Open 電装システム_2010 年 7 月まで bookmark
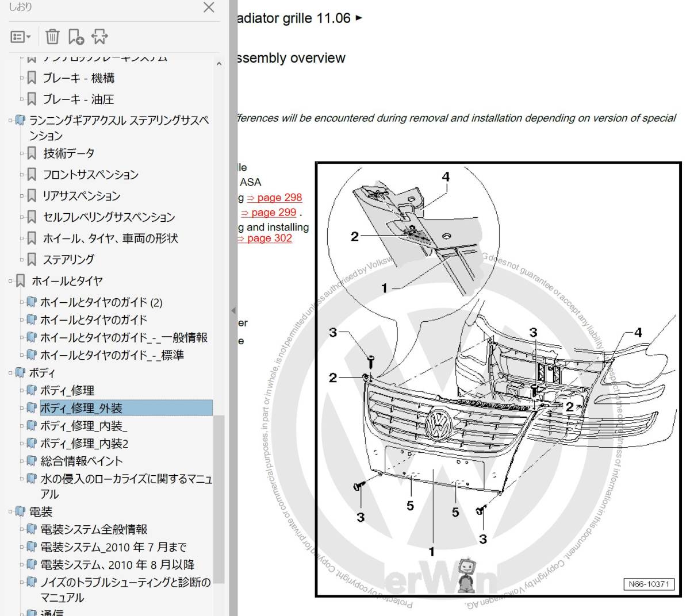This screenshot has width=690, height=616. click(113, 547)
